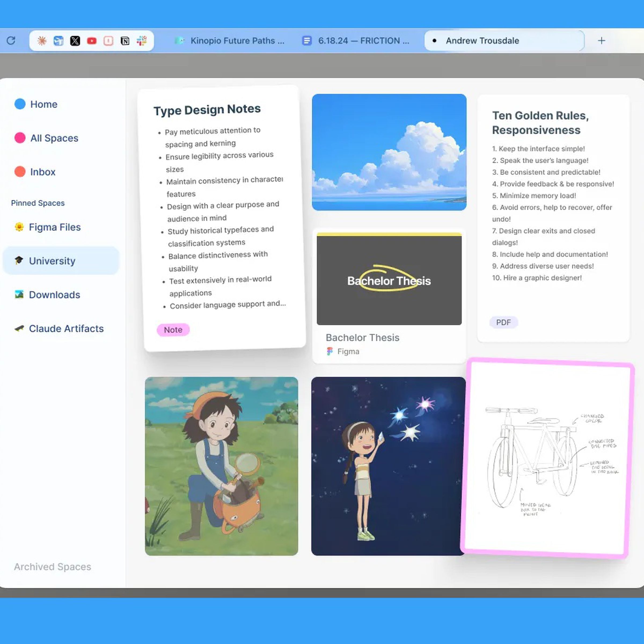Click the Kinopio tab favicon
This screenshot has width=644, height=644.
tap(180, 41)
